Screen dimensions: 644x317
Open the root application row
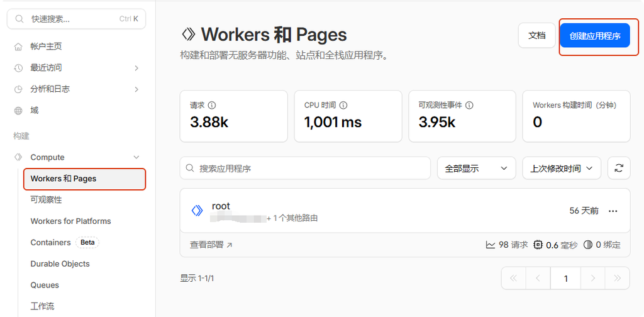point(405,211)
